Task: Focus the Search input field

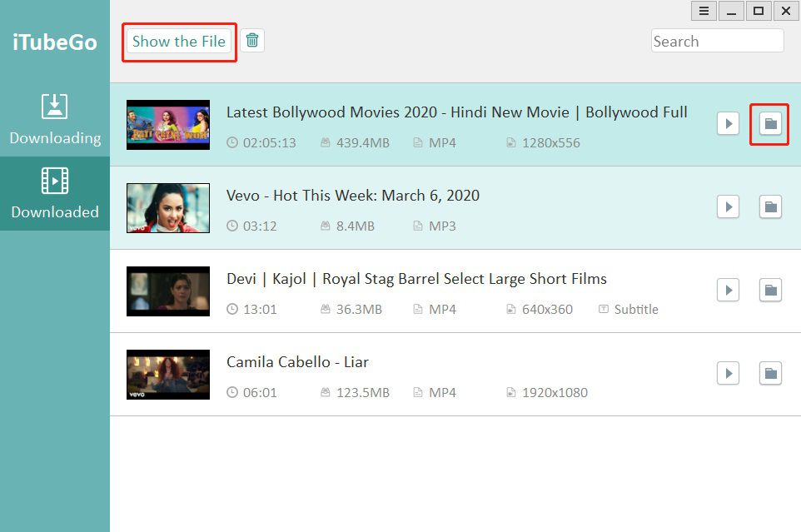Action: pyautogui.click(x=717, y=41)
